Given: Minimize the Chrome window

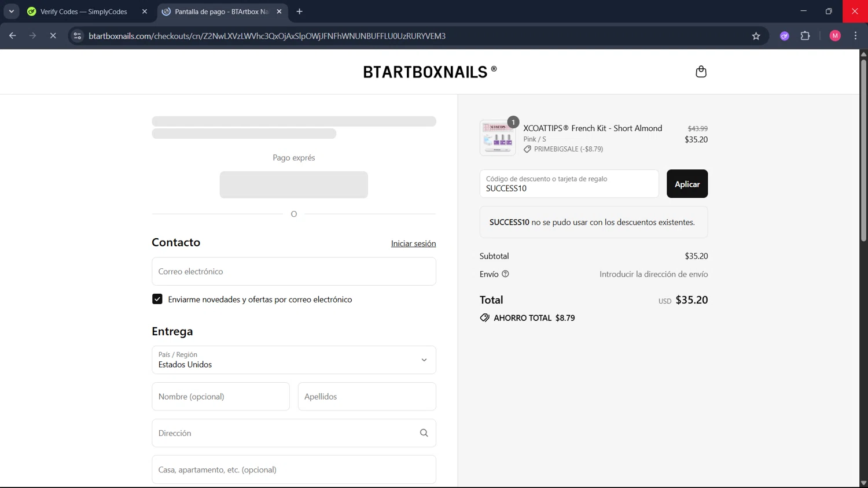Looking at the screenshot, I should [803, 11].
